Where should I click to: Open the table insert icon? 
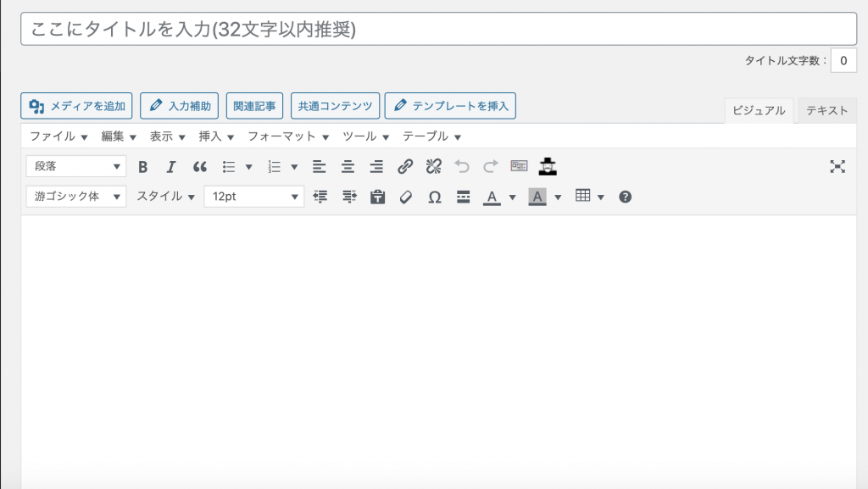pos(583,196)
